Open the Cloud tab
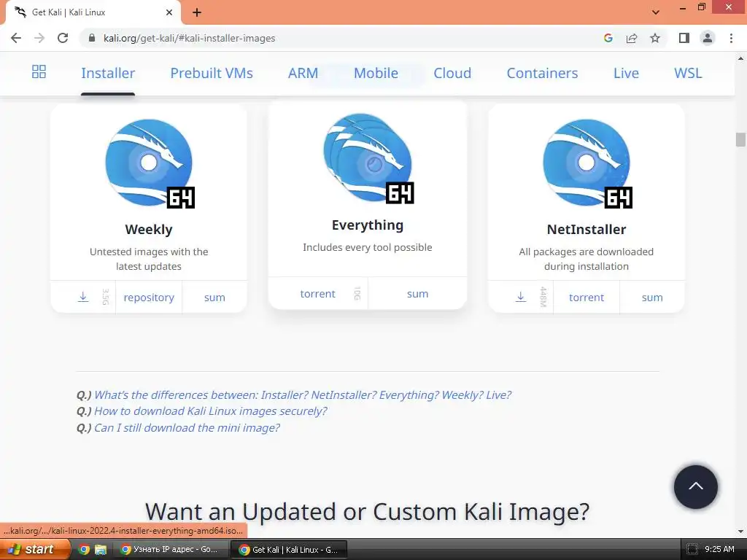Image resolution: width=747 pixels, height=560 pixels. [452, 73]
